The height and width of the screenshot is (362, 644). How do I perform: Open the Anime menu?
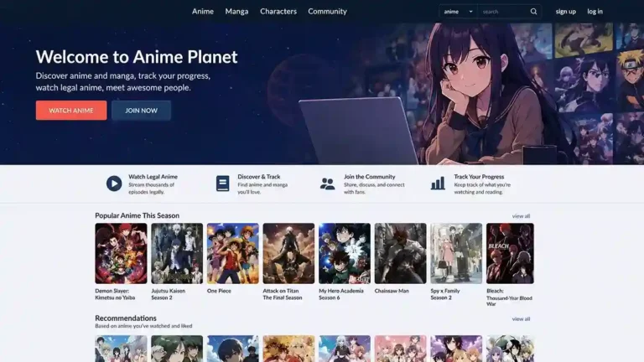tap(202, 12)
